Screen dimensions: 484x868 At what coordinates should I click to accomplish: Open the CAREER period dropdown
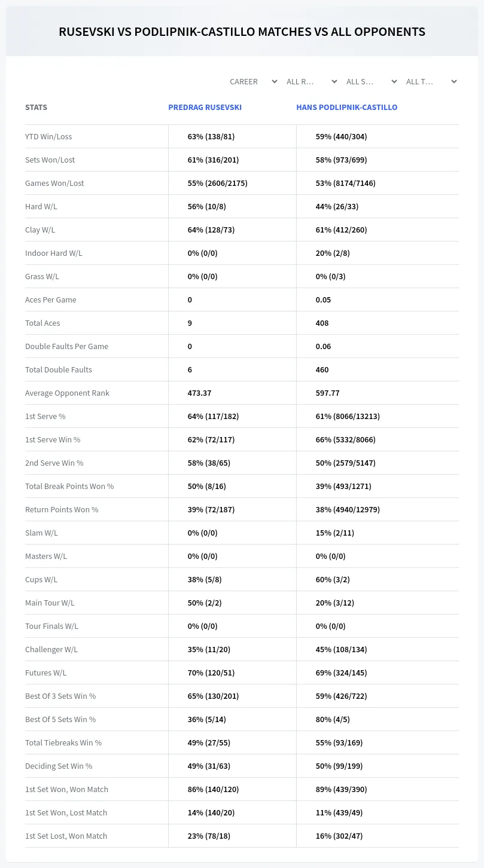tap(252, 81)
